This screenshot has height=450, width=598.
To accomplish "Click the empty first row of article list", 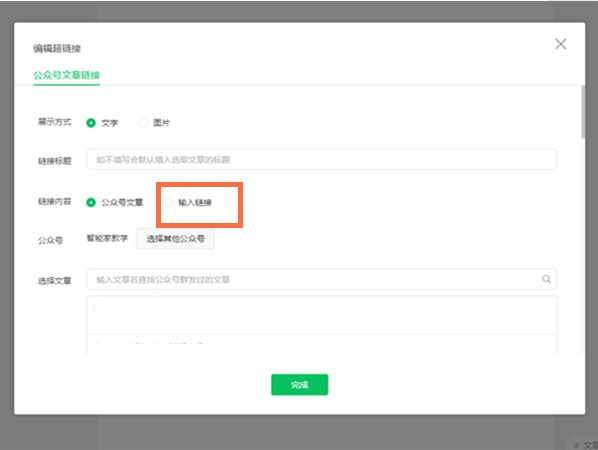I will 322,315.
